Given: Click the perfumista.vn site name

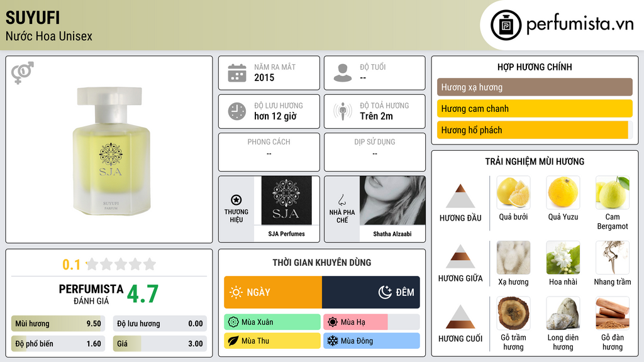Looking at the screenshot, I should (580, 25).
